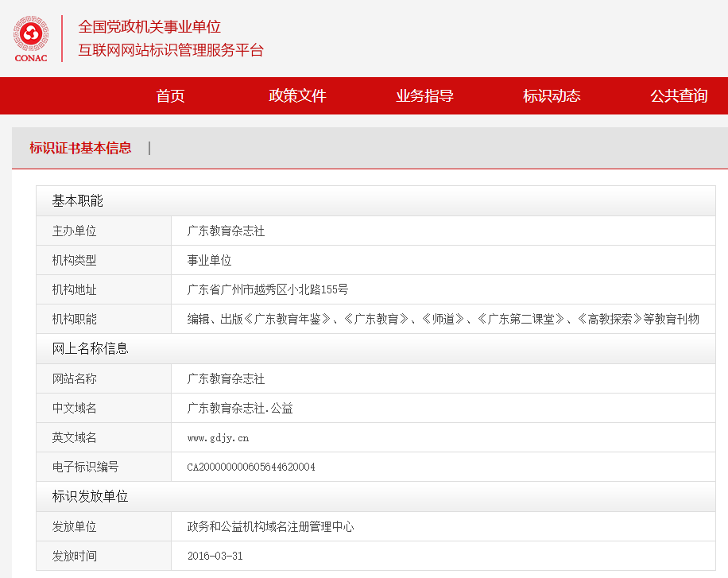Select the value 政务和公益机构域名注册管理中心

270,526
